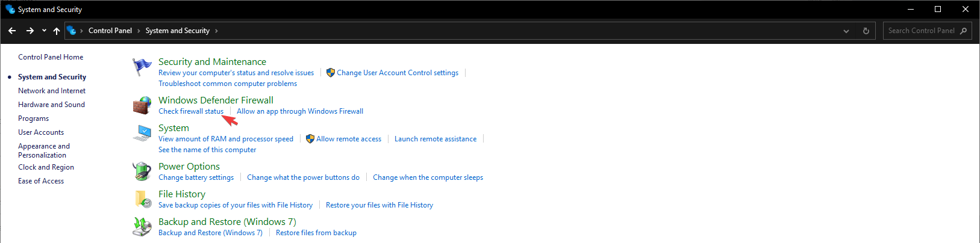Open Change User Account Control settings

(x=397, y=73)
